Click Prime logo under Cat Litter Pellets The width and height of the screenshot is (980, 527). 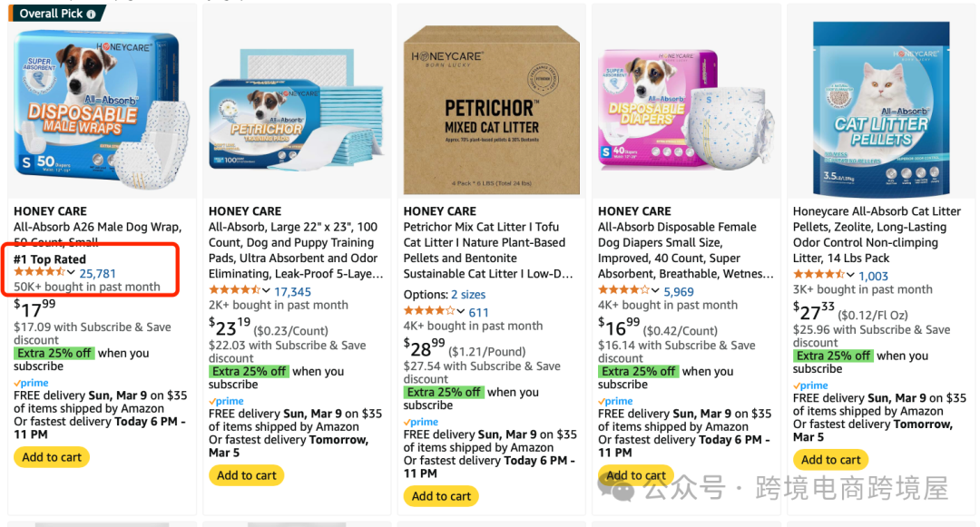pyautogui.click(x=810, y=385)
